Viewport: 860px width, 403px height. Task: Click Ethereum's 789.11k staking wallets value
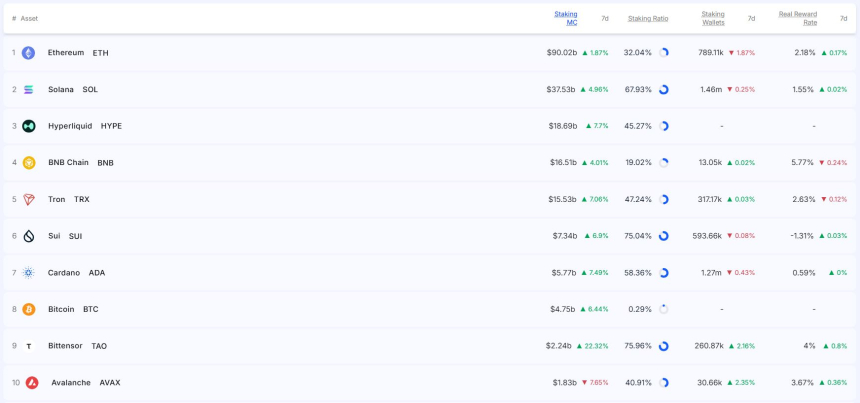tap(711, 53)
